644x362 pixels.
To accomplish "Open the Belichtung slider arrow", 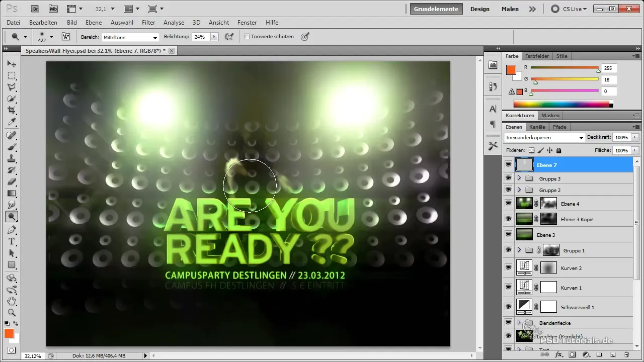I will pos(214,37).
